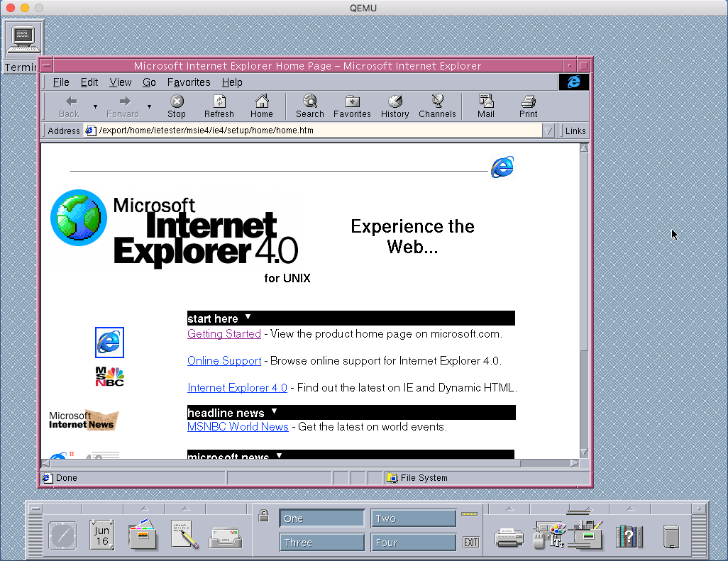Click the Forward toolbar button
This screenshot has width=728, height=561.
click(123, 106)
